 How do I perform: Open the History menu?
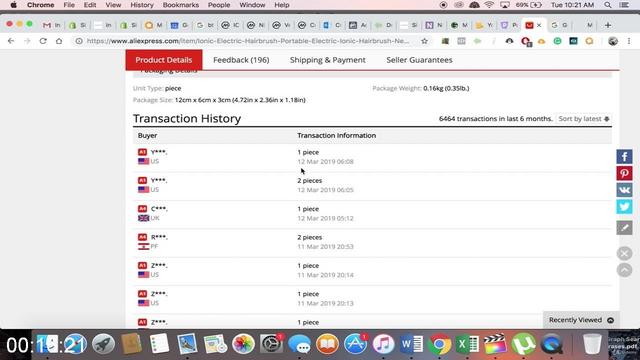142,5
